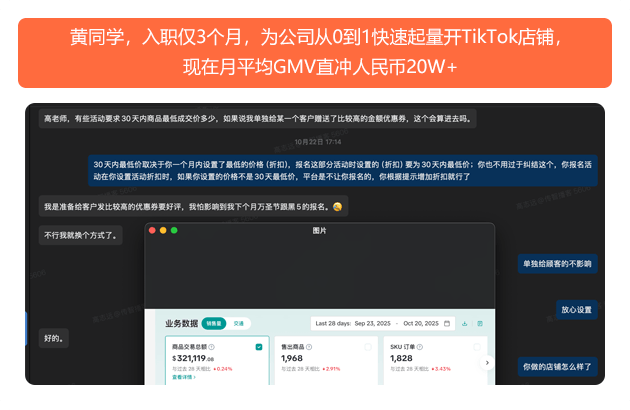
Task: Switch to the 交通 tab
Action: tap(238, 324)
